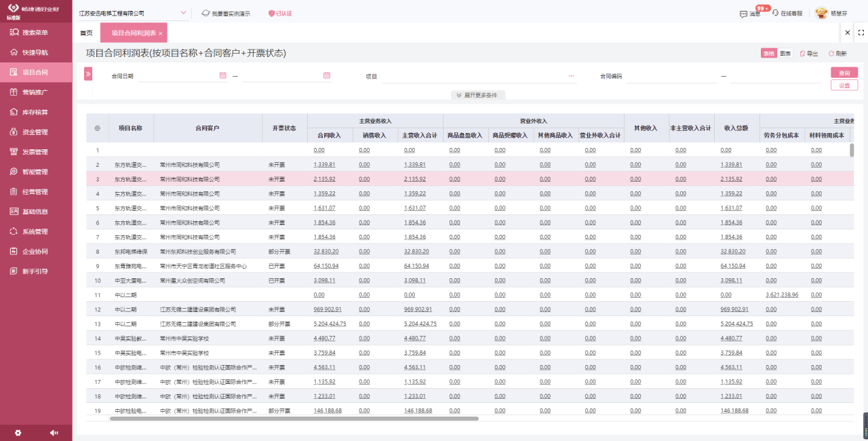Click the 合同编码 start field
Viewport: 868px width, 441px height.
click(671, 76)
